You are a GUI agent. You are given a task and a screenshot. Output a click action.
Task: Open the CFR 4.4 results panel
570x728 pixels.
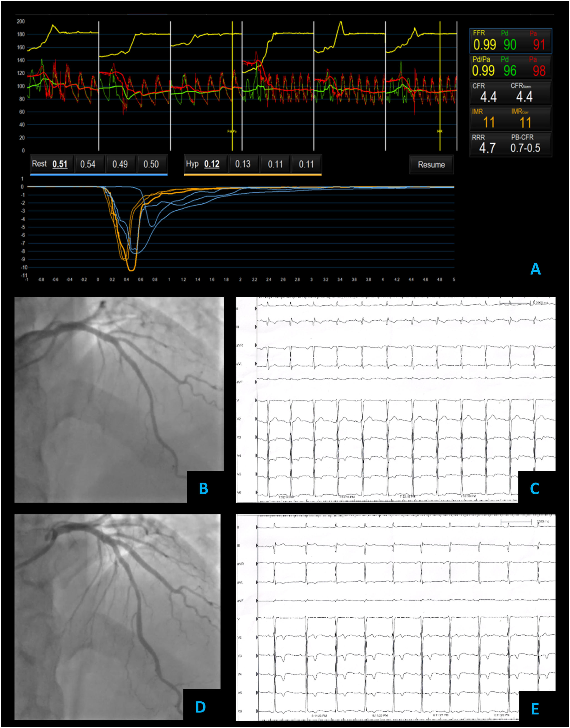510,93
